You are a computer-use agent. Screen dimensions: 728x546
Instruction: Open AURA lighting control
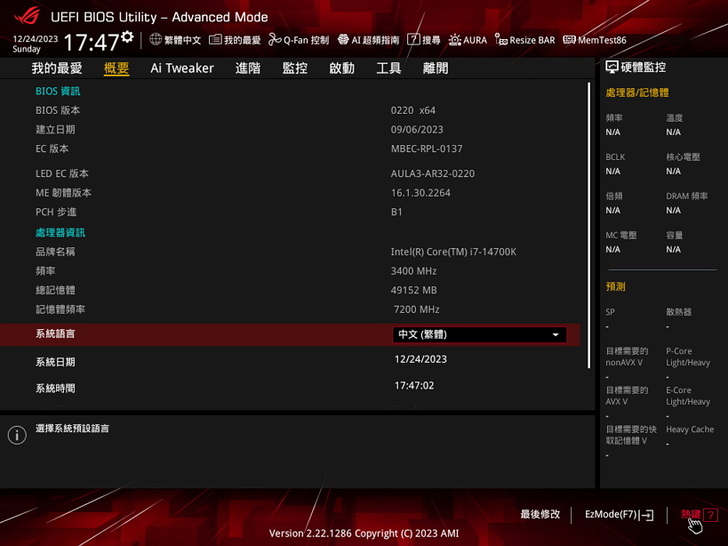point(468,40)
